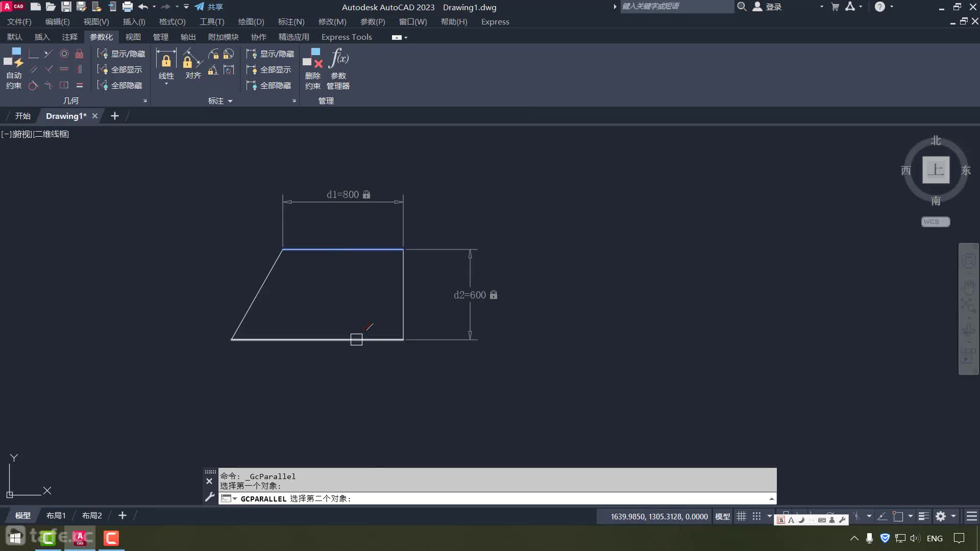Click the Save As icon in quick access toolbar
The image size is (980, 551).
pos(81,7)
